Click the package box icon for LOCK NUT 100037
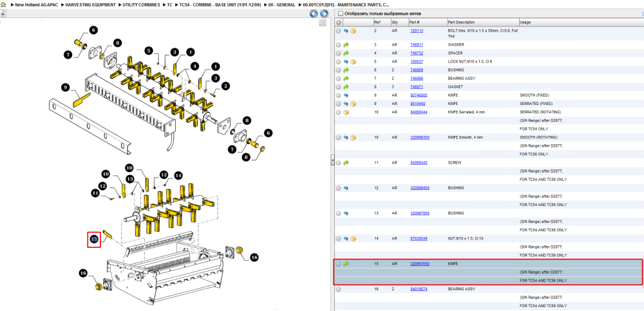 pyautogui.click(x=353, y=62)
